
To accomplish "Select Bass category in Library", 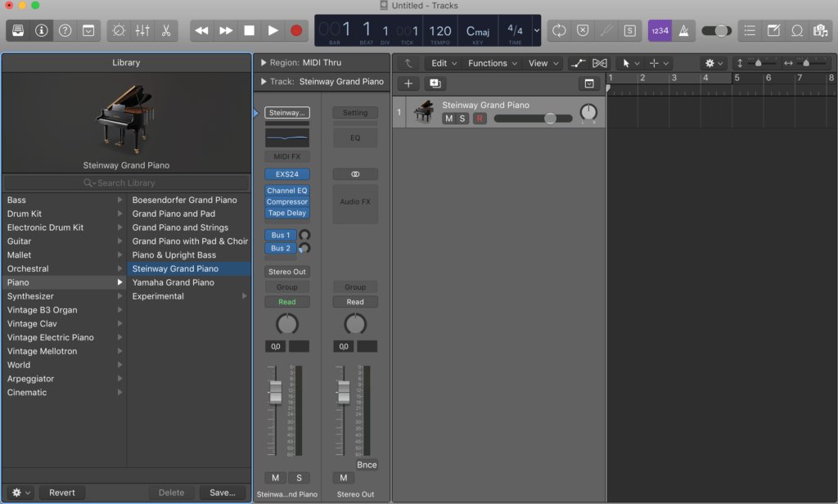I will pyautogui.click(x=64, y=200).
